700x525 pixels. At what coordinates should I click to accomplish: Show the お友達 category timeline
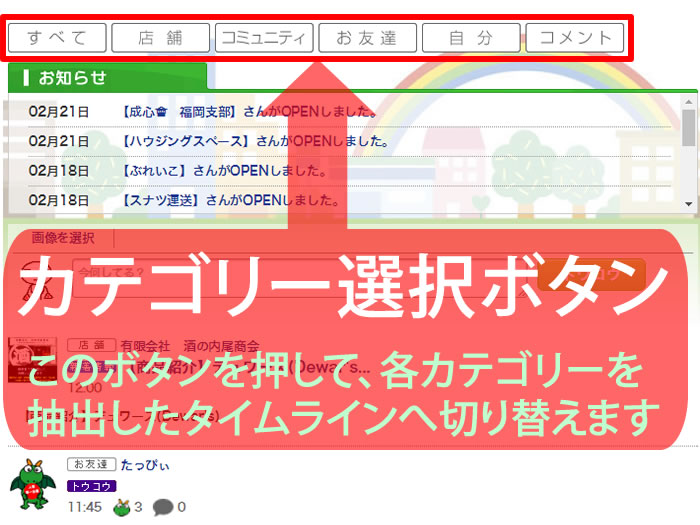point(367,38)
